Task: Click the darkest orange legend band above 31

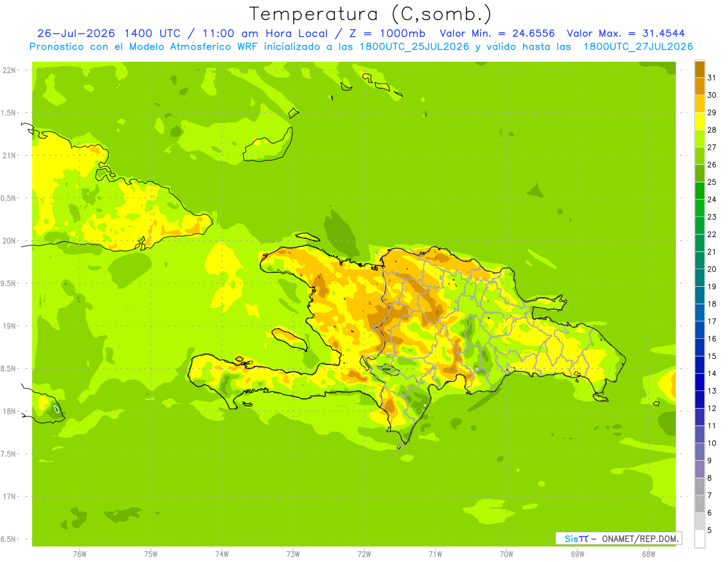Action: [x=699, y=69]
